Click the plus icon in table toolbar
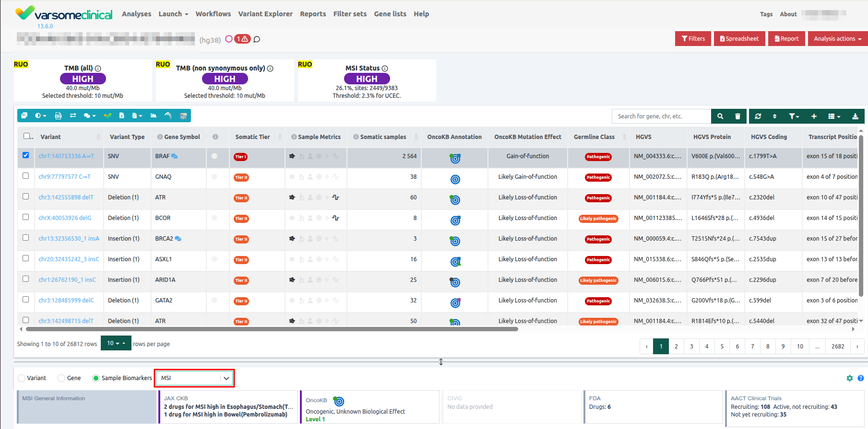 [814, 116]
